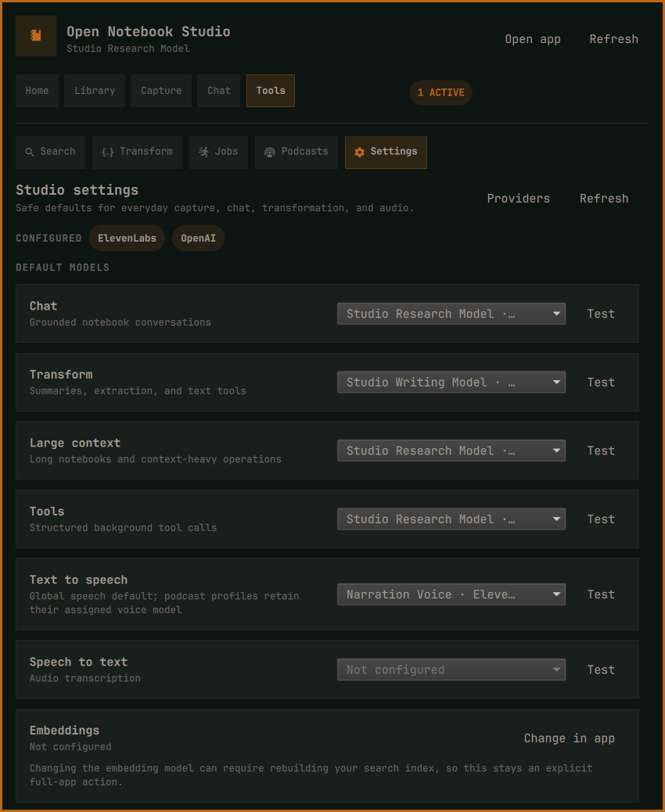This screenshot has height=812, width=665.
Task: Open the Jobs sub-tab label
Action: tap(226, 151)
